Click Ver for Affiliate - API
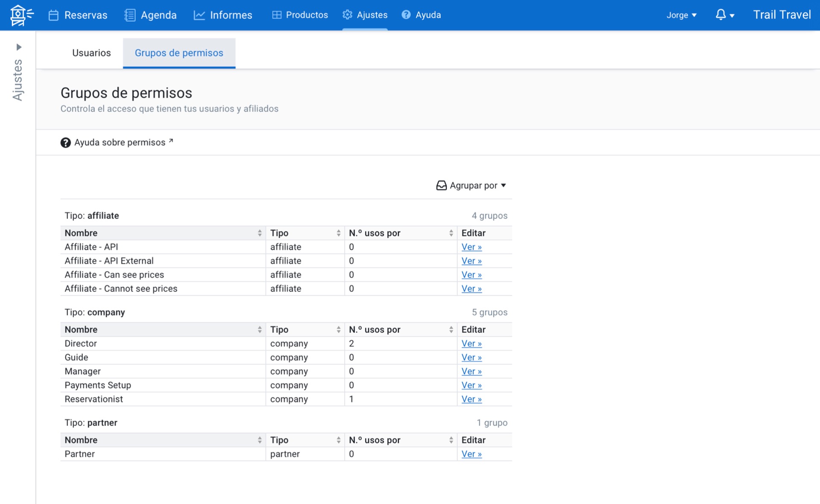Screen dimensions: 820x504 tap(471, 247)
